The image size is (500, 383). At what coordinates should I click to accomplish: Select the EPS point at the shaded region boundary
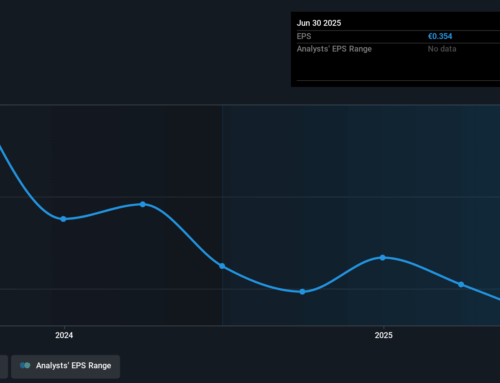click(x=222, y=266)
